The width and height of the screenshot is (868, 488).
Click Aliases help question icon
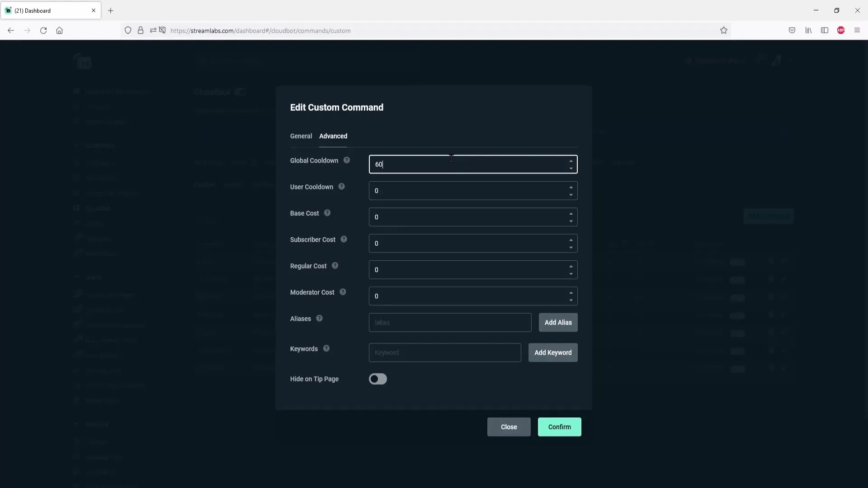(320, 319)
